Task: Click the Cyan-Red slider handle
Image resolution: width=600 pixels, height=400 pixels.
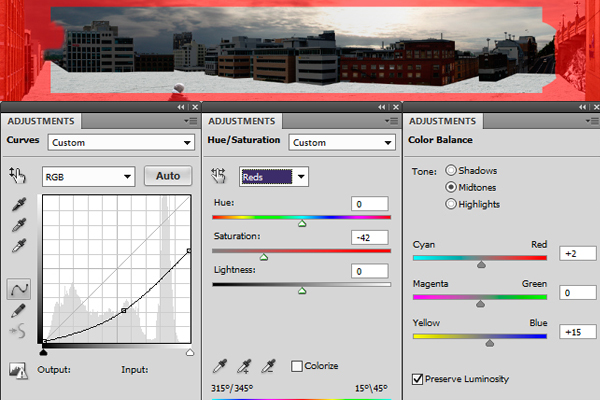Action: [481, 264]
